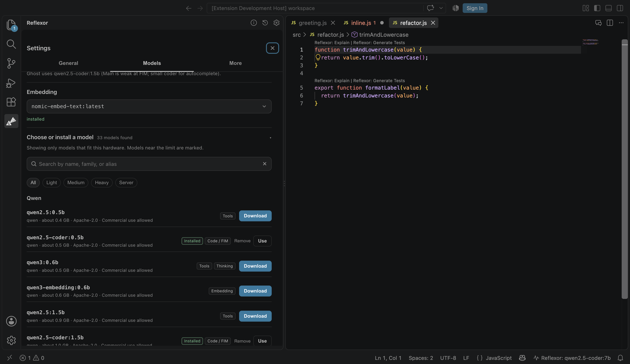Open the Source Control view

point(11,63)
